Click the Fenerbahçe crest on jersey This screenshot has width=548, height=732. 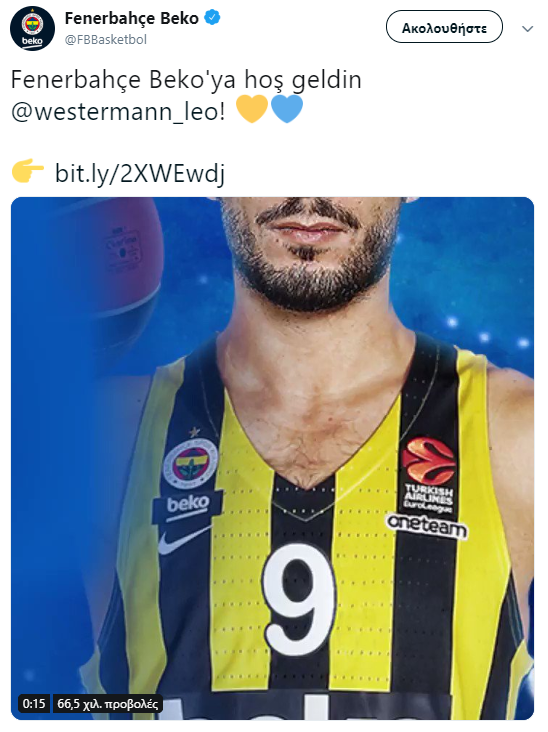(190, 463)
